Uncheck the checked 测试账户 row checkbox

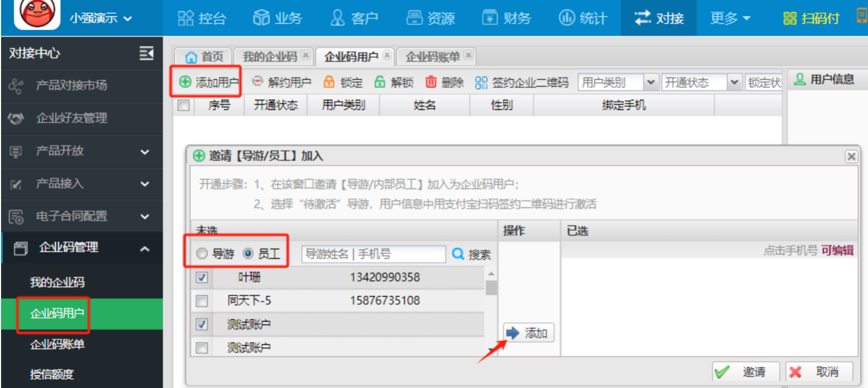201,325
